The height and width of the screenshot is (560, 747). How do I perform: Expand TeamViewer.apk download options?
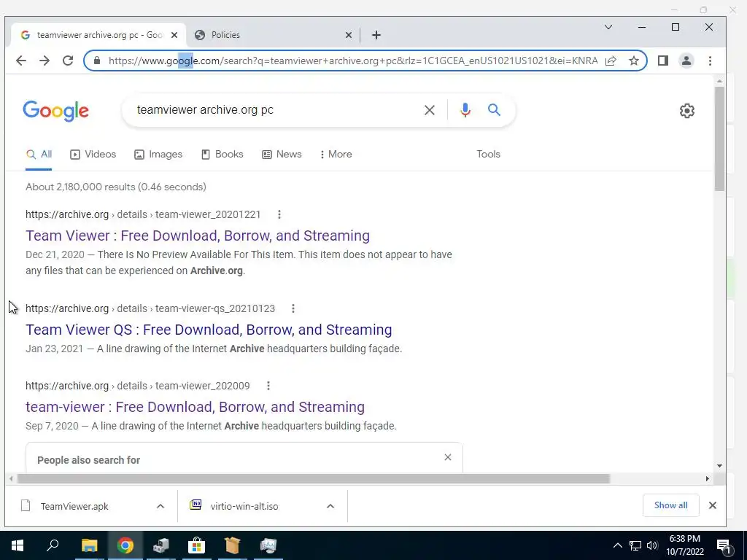[x=160, y=506]
